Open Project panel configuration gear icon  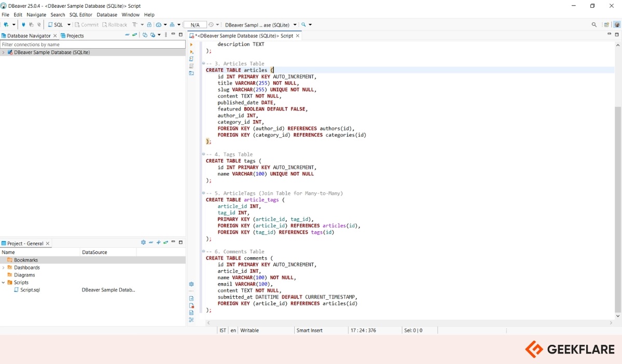[x=143, y=242]
